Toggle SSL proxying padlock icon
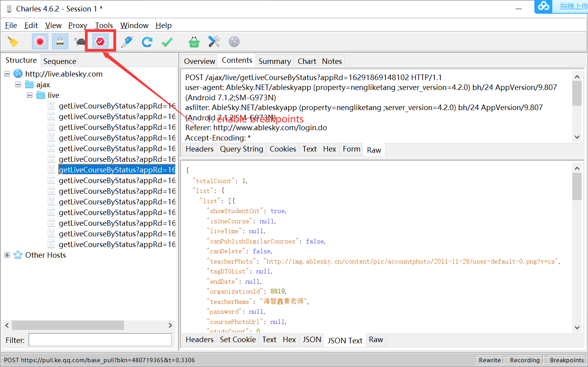 tap(60, 42)
